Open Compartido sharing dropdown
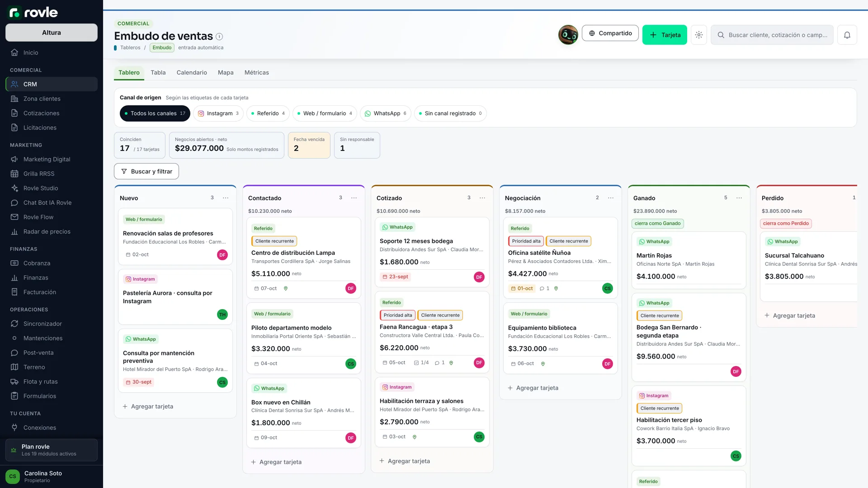Image resolution: width=868 pixels, height=488 pixels. [x=610, y=33]
